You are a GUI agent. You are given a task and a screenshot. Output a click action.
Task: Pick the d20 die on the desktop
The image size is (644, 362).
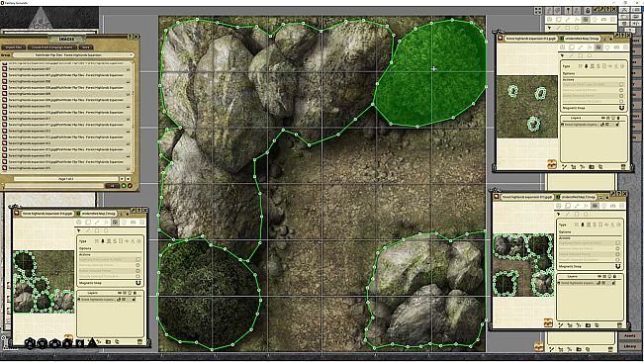click(30, 343)
